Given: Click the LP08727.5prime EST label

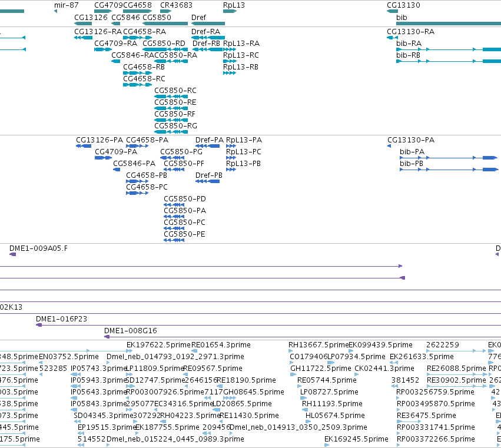Looking at the screenshot, I should [329, 392].
